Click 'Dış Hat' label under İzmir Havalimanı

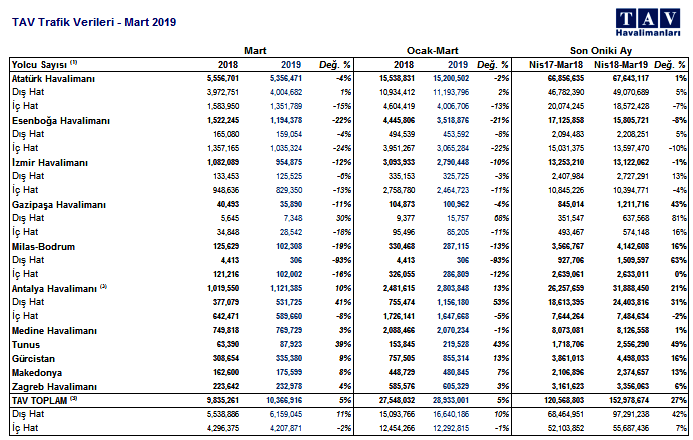(x=28, y=176)
